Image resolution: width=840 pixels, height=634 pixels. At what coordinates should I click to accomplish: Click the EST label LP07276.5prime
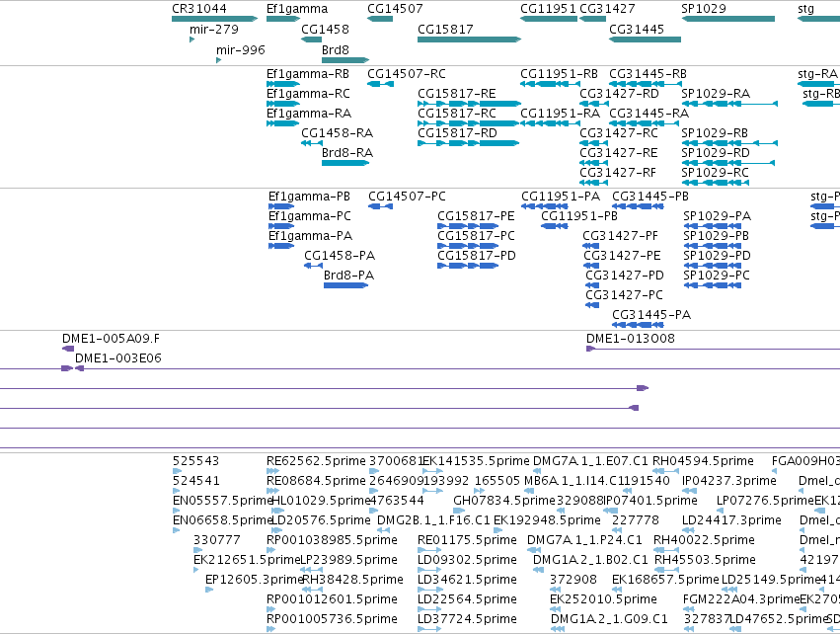pyautogui.click(x=766, y=501)
